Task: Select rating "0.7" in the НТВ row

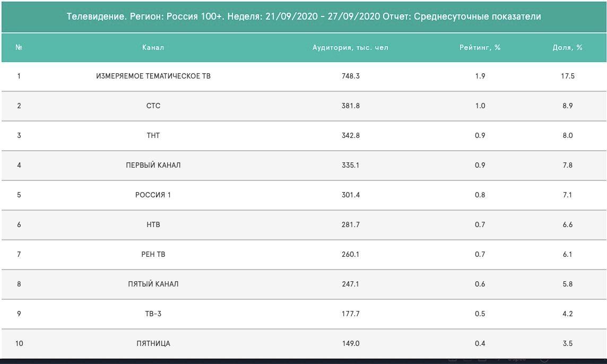Action: pyautogui.click(x=480, y=224)
